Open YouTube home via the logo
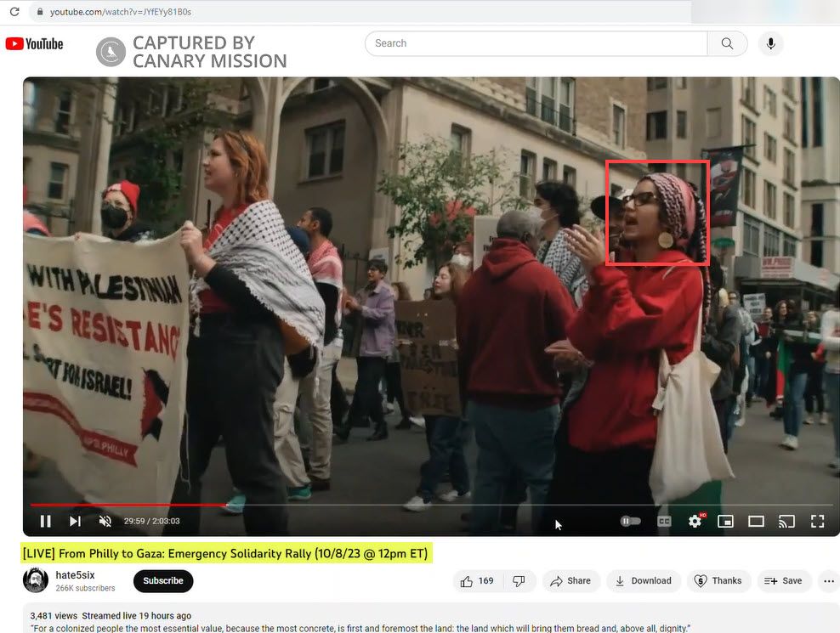Viewport: 840px width, 633px height. [34, 43]
